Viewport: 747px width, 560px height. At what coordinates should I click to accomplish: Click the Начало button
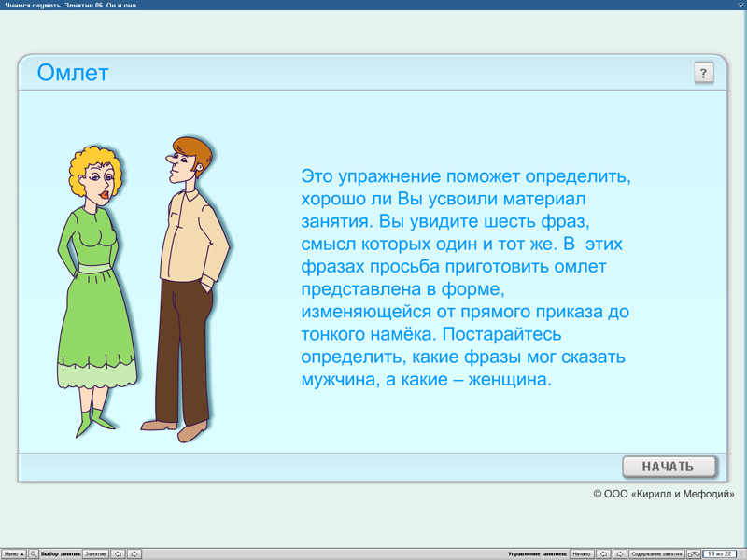click(582, 553)
